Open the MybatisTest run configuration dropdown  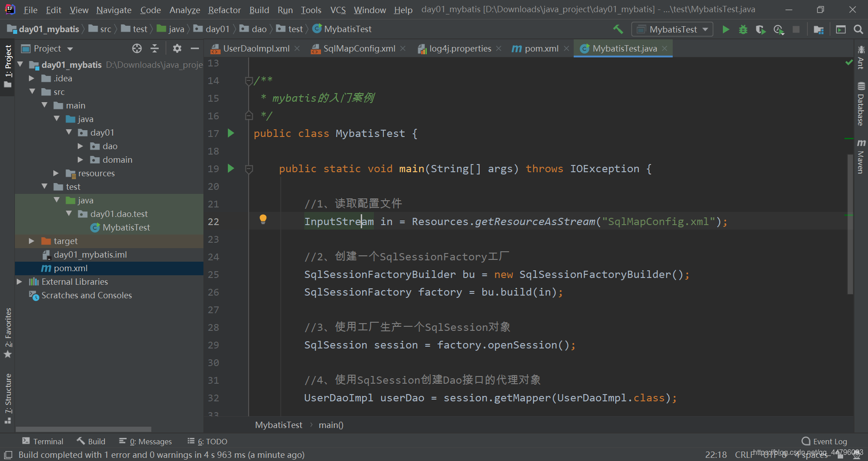click(673, 29)
